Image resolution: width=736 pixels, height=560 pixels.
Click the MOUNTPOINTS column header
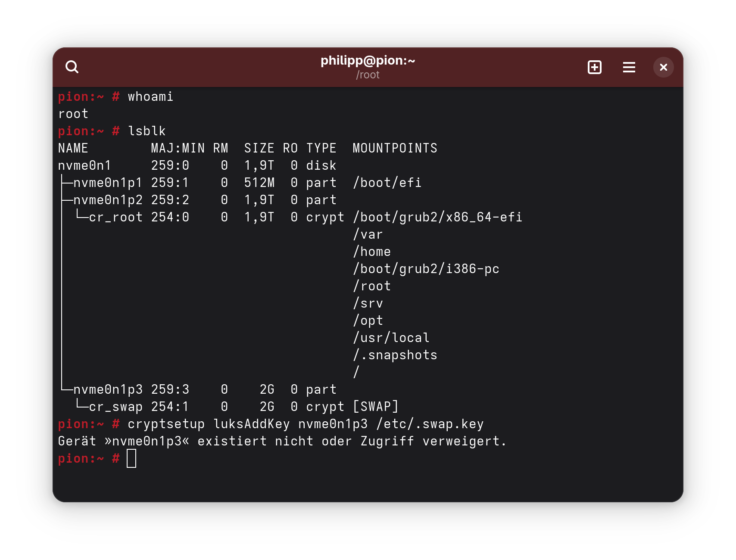[395, 148]
